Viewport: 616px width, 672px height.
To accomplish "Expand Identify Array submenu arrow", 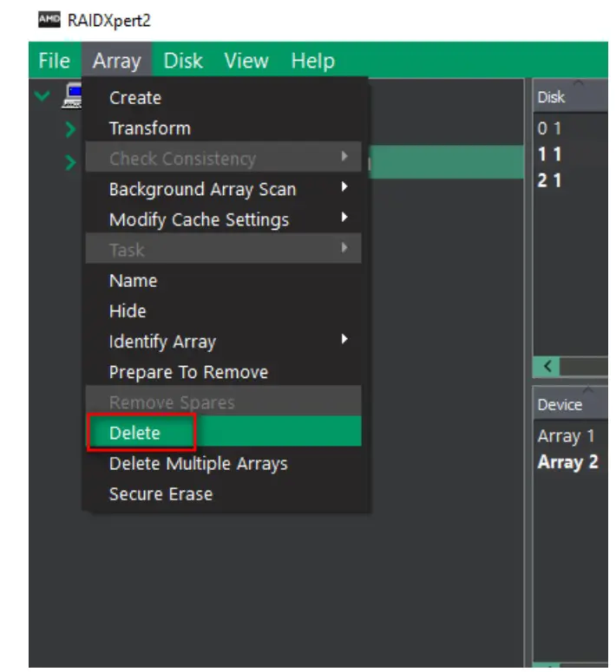I will 344,339.
